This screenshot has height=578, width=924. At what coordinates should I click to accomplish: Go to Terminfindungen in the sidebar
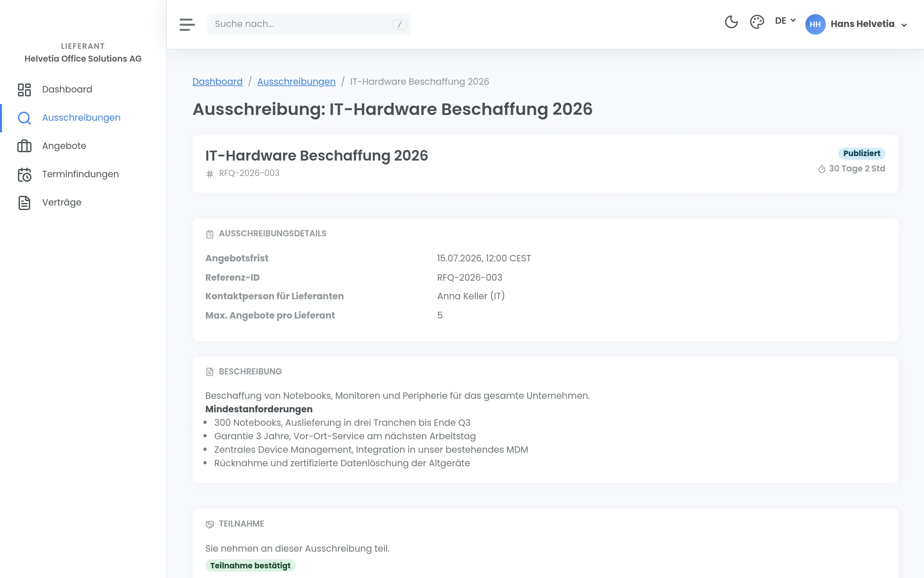click(83, 174)
